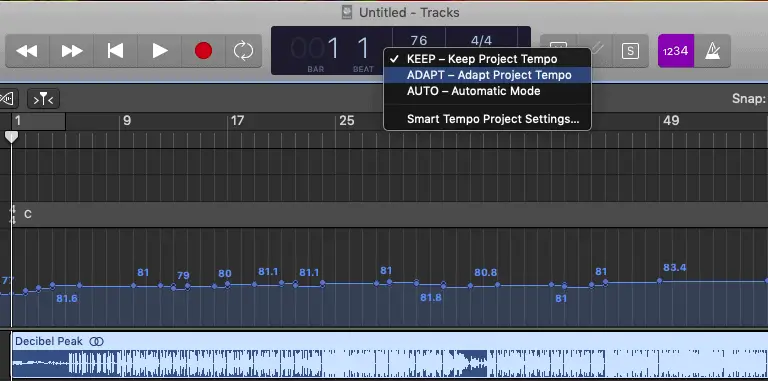Screen dimensions: 768x381
Task: Click the 79 tempo label
Action: (x=183, y=275)
